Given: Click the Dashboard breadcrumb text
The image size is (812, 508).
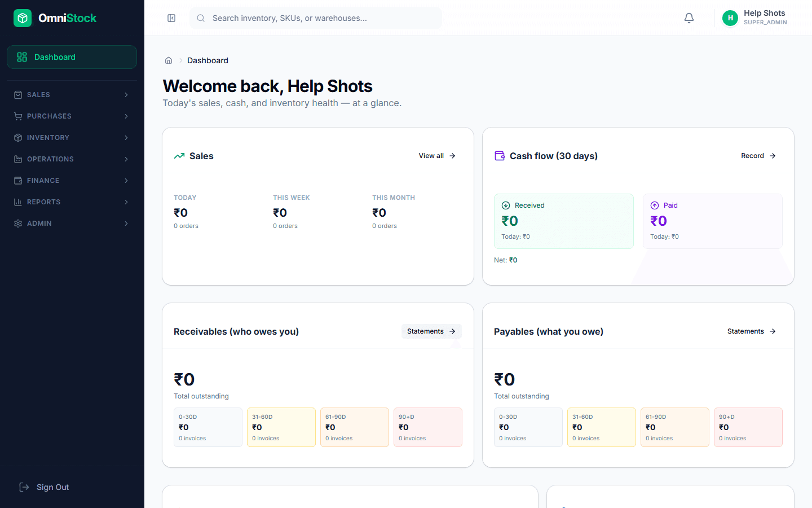Looking at the screenshot, I should click(208, 60).
